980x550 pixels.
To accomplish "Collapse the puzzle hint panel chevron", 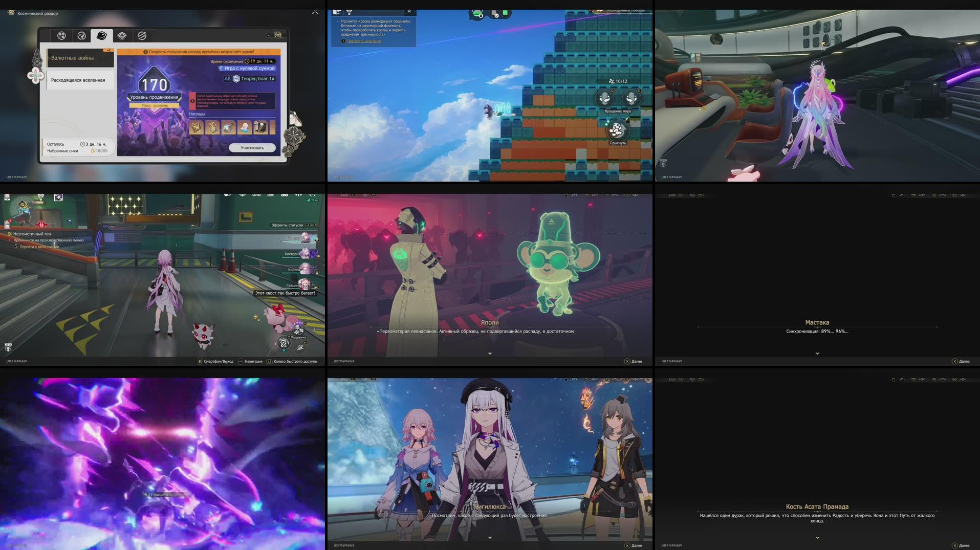I will (x=409, y=11).
